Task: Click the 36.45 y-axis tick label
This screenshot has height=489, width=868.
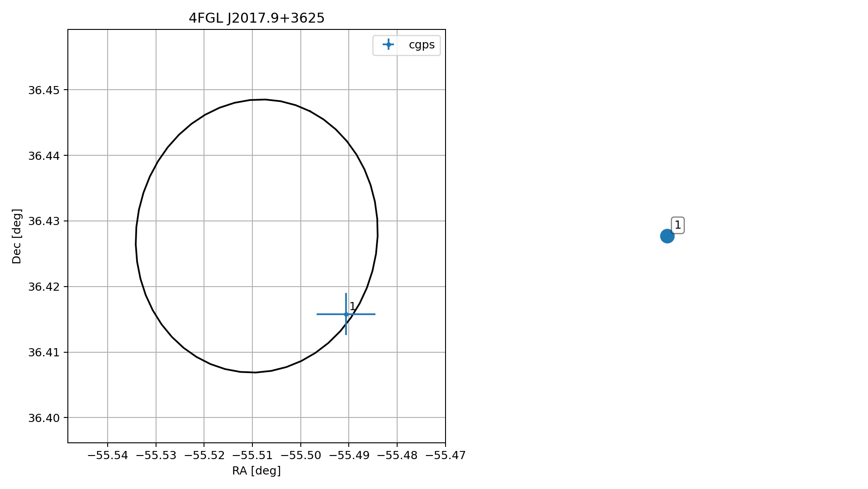Action: click(44, 90)
